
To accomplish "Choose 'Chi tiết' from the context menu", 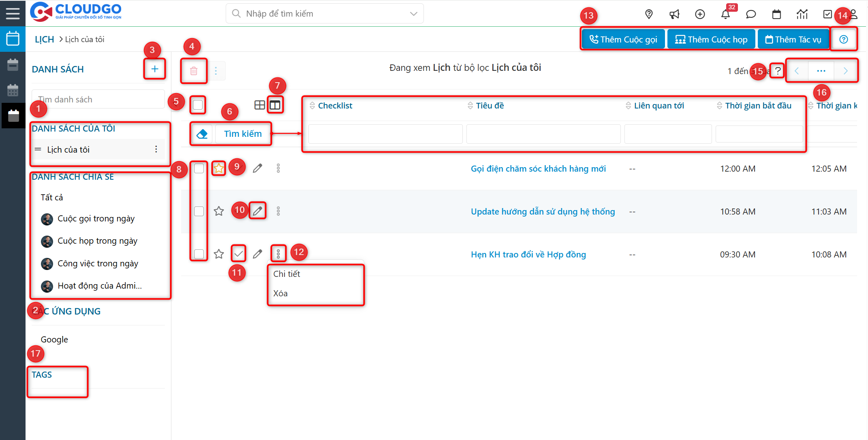I will coord(286,274).
